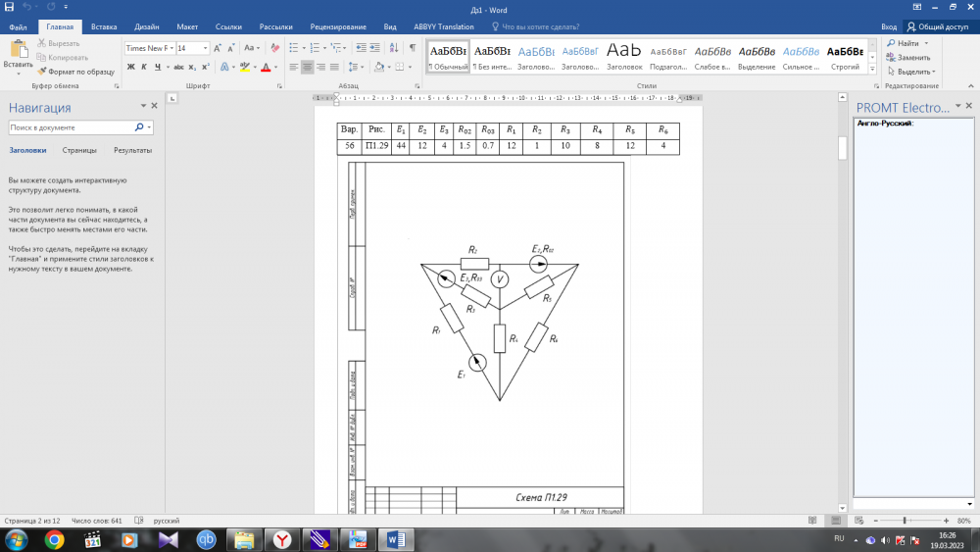Switch to Вставка ribbon tab
The image size is (980, 552).
(x=104, y=26)
